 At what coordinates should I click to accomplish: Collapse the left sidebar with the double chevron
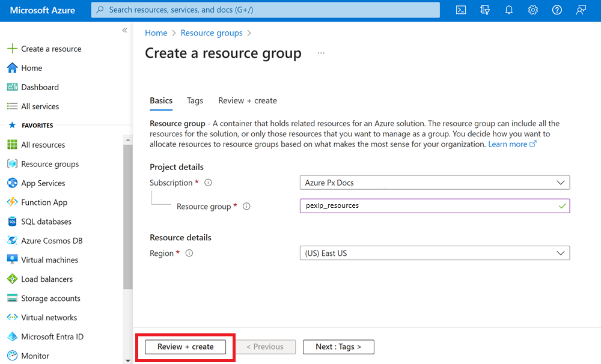tap(124, 29)
